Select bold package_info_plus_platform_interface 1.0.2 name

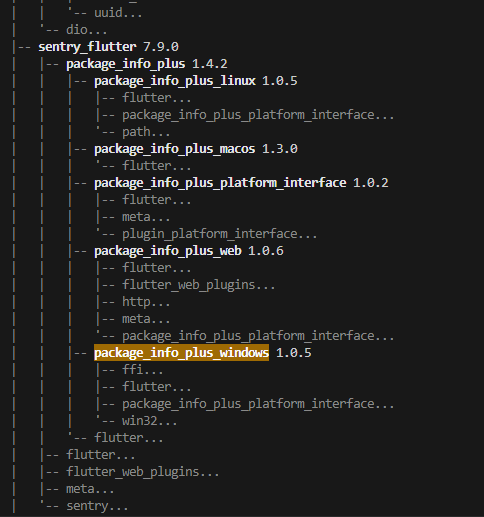coord(220,183)
